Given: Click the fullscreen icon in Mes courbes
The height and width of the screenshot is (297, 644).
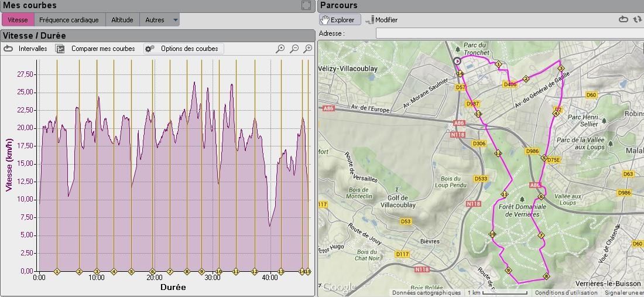Looking at the screenshot, I should (x=306, y=5).
